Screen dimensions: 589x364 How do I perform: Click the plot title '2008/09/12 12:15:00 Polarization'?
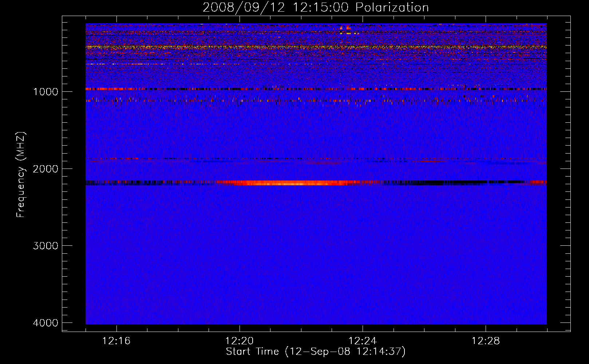pyautogui.click(x=316, y=7)
